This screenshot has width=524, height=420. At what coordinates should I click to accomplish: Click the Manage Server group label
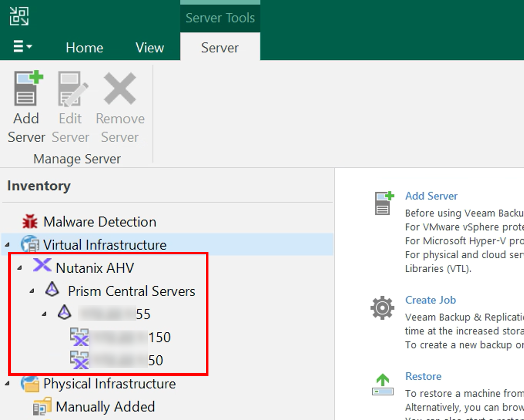pyautogui.click(x=77, y=159)
